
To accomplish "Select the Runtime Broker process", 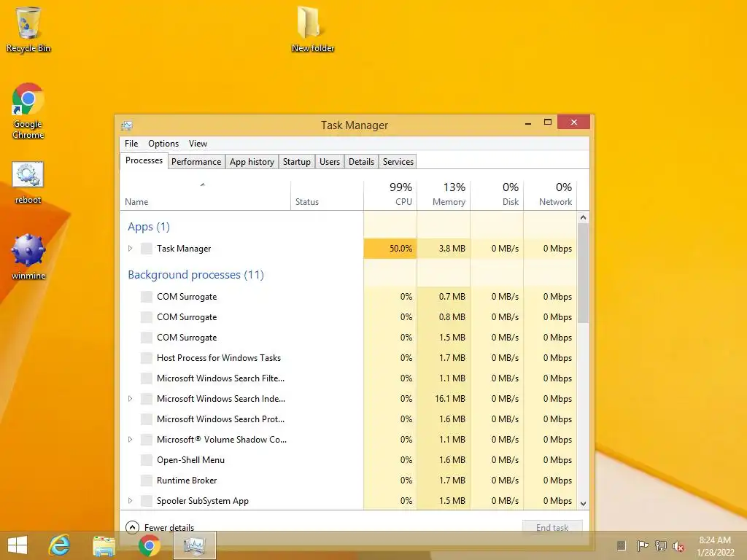I will tap(348, 481).
